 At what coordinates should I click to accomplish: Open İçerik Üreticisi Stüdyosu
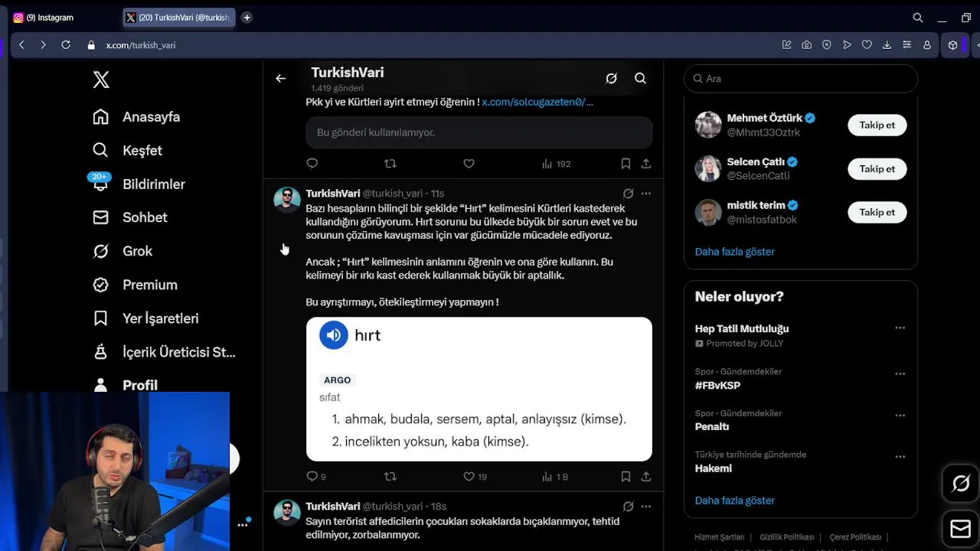click(x=164, y=352)
